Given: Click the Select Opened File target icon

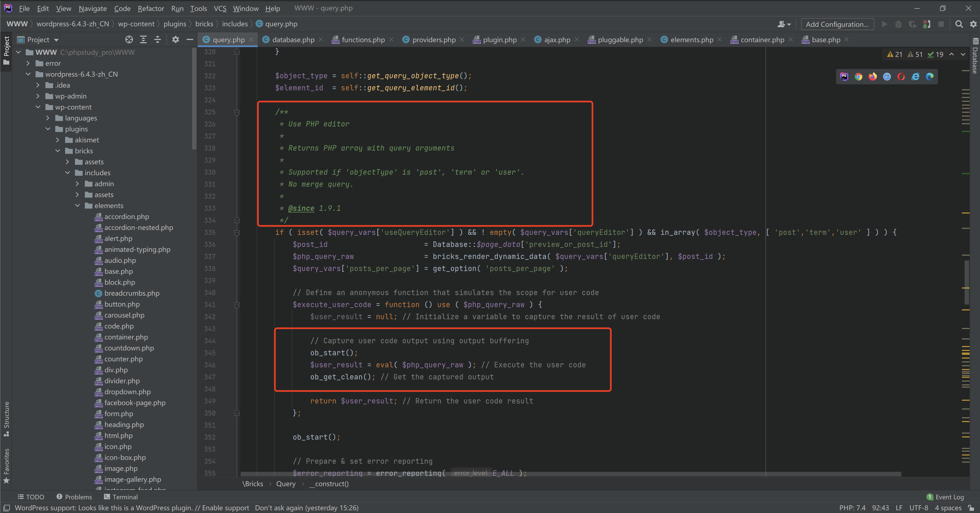Looking at the screenshot, I should [129, 40].
